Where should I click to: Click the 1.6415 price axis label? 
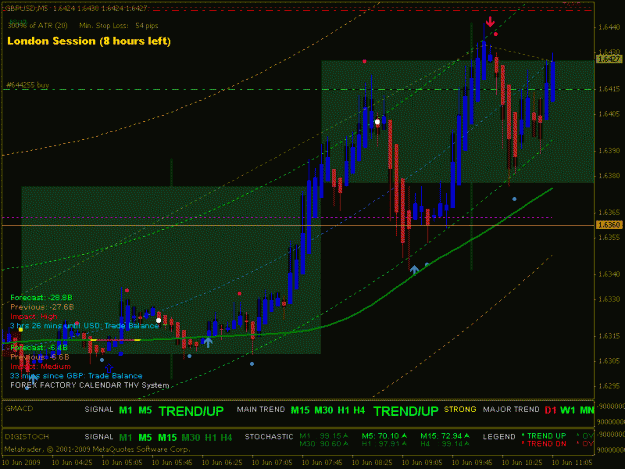tap(609, 89)
